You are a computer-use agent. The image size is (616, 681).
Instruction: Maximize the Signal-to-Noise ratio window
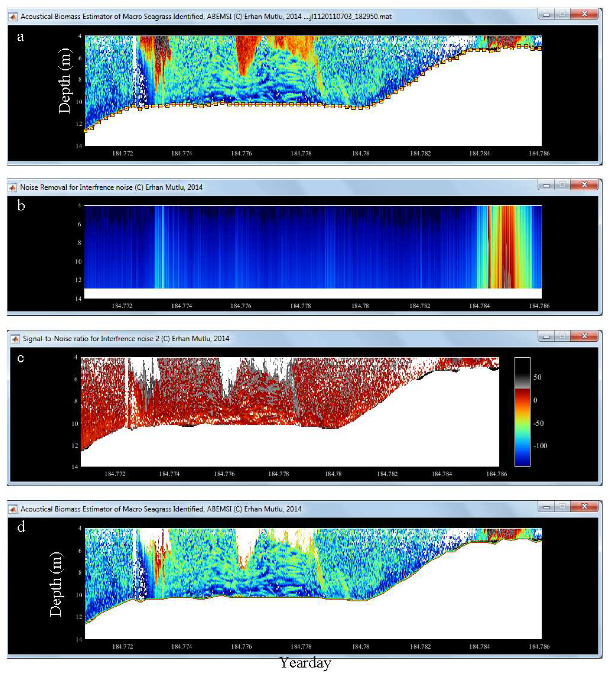coord(562,336)
